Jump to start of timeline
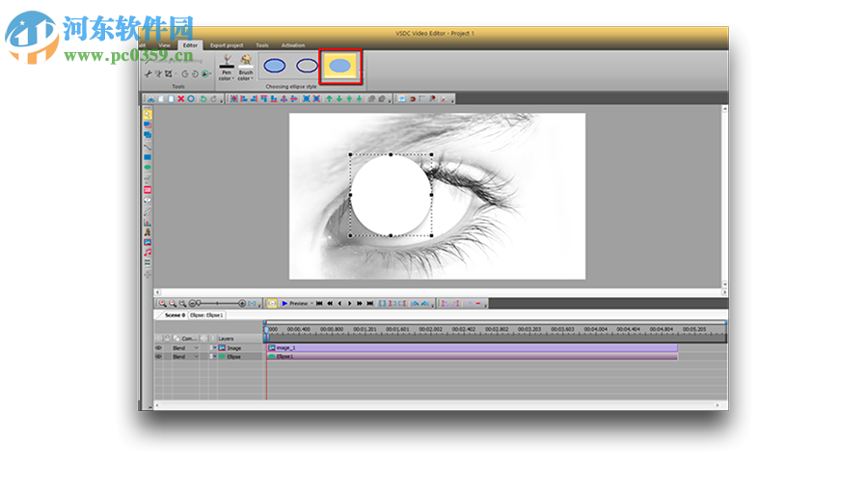Viewport: 868px width, 488px height. (319, 303)
